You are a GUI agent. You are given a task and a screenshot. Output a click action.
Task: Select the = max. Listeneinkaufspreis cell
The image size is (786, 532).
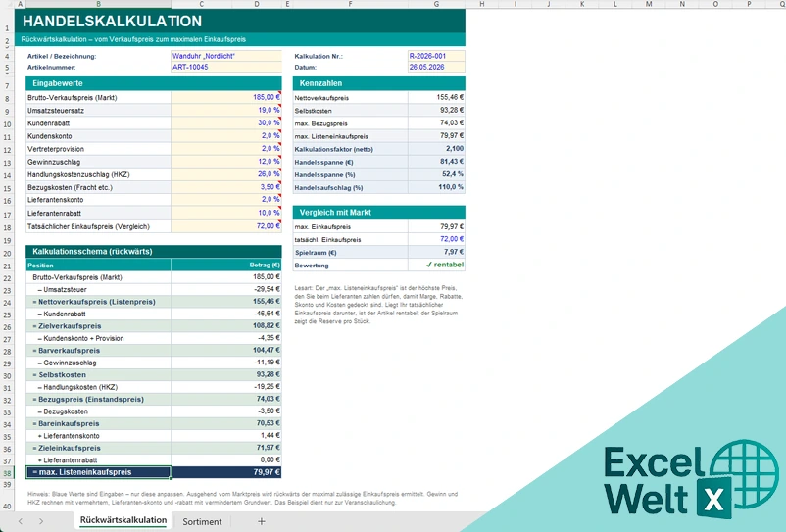click(x=99, y=472)
